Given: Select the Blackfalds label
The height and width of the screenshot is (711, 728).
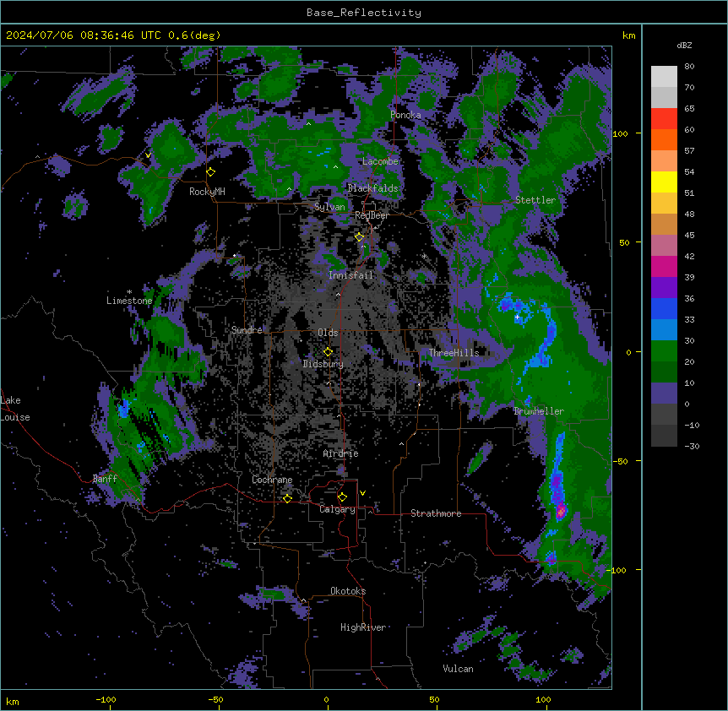Looking at the screenshot, I should (x=372, y=188).
